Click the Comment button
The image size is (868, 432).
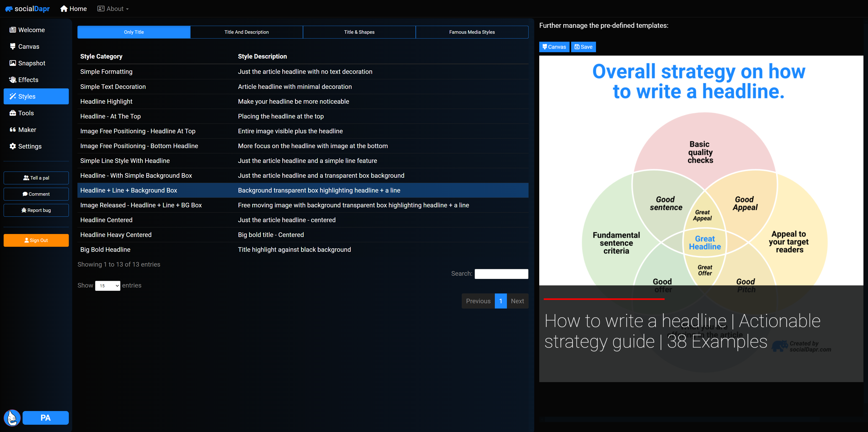tap(36, 194)
